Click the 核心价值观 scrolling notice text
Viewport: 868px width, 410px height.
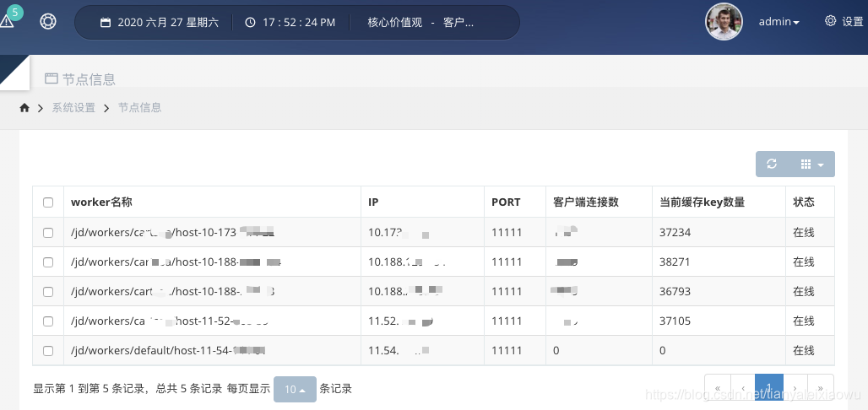point(420,23)
